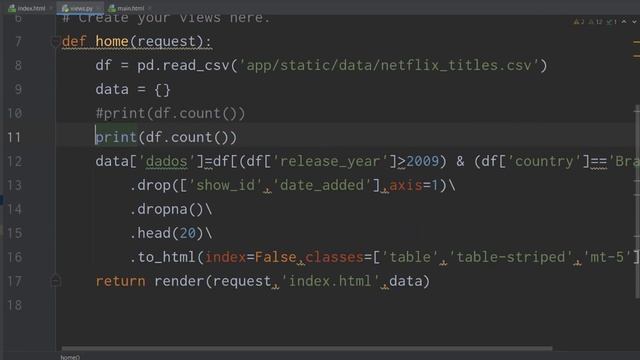The width and height of the screenshot is (640, 360).
Task: Click on 'data = {}' assignment
Action: tap(133, 89)
